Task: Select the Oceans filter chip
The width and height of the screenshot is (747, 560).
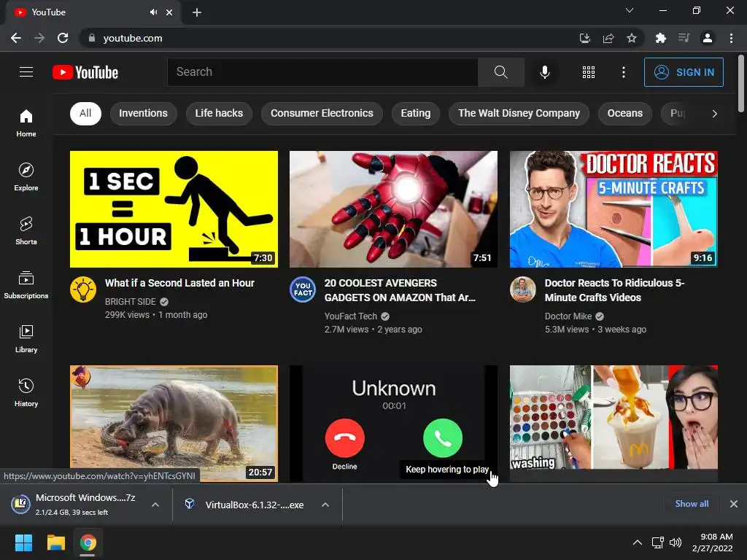Action: [624, 113]
